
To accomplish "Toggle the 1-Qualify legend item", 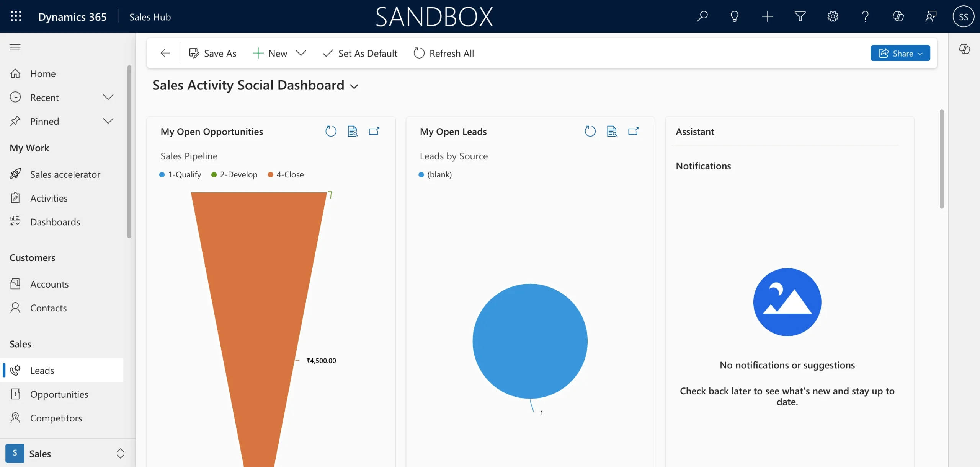I will coord(180,174).
